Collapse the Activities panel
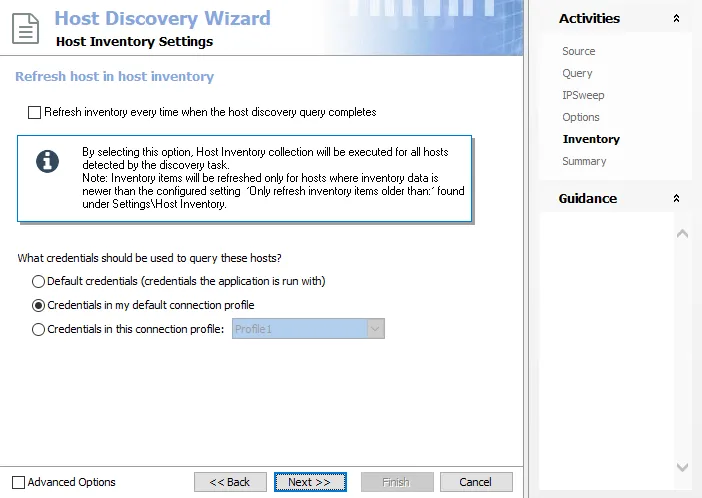702x498 pixels. point(676,18)
